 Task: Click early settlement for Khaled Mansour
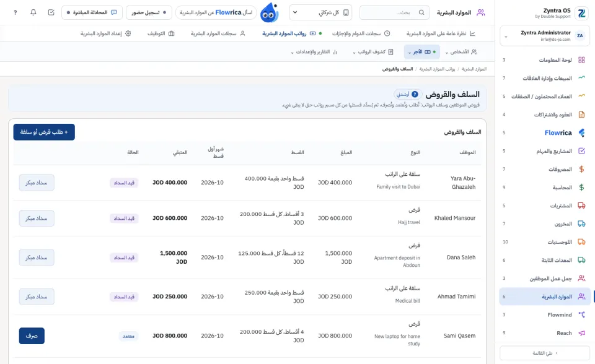click(37, 219)
